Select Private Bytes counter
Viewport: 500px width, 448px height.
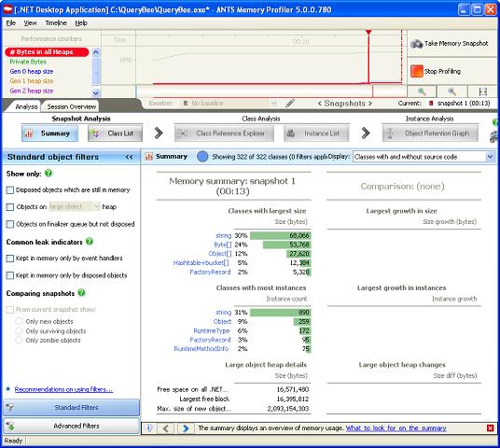pyautogui.click(x=28, y=62)
